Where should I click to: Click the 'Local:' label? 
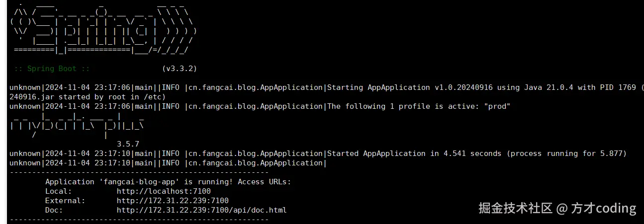click(59, 191)
